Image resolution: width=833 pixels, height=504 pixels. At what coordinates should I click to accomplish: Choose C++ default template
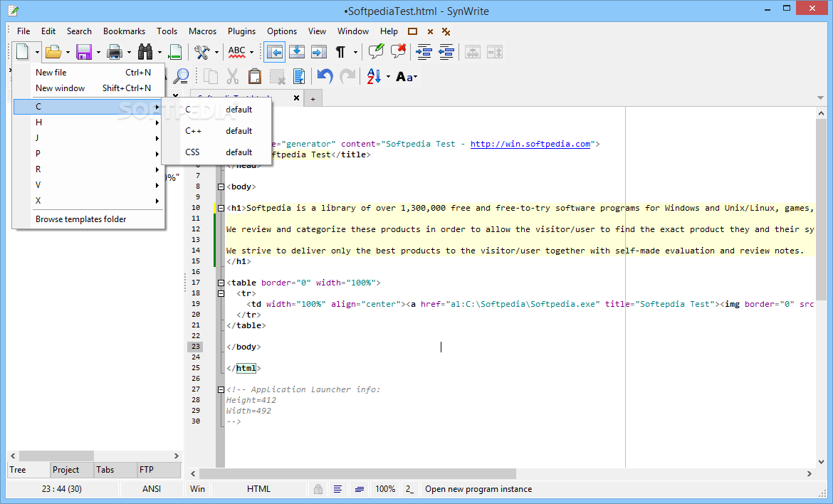click(216, 131)
